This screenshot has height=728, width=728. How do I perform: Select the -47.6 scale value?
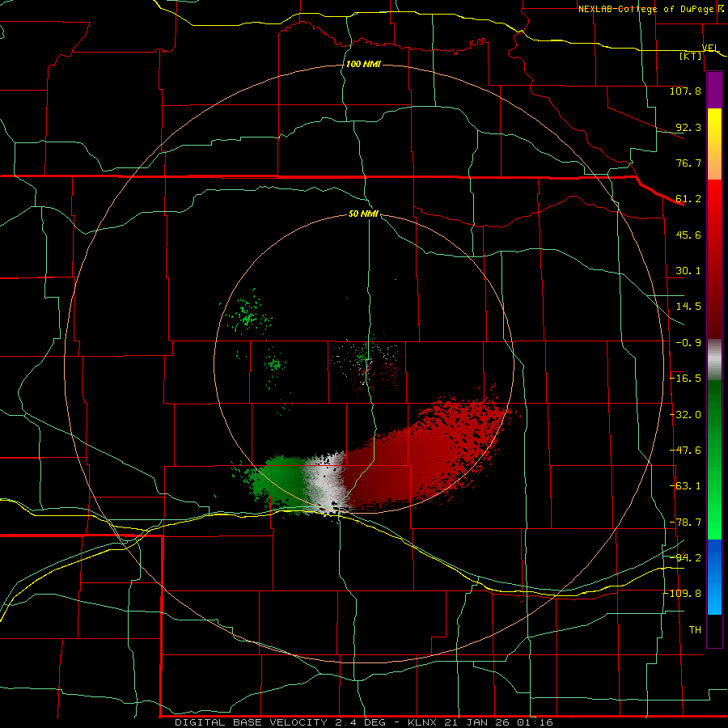pos(686,451)
